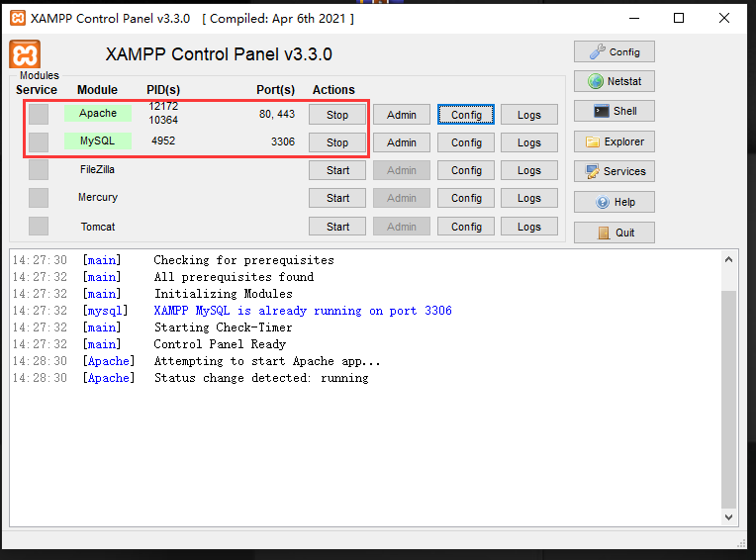Click log scrollbar down arrow
The width and height of the screenshot is (756, 560).
(x=728, y=517)
